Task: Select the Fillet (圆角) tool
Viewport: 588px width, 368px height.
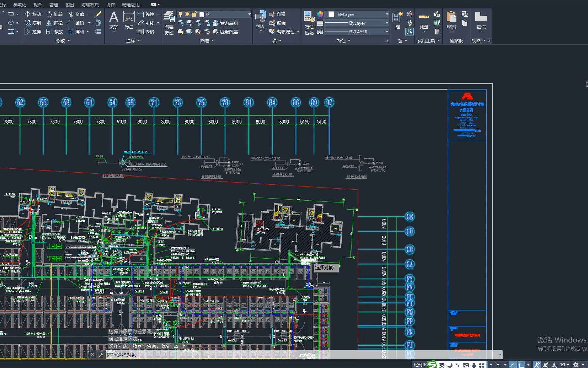Action: coord(76,23)
